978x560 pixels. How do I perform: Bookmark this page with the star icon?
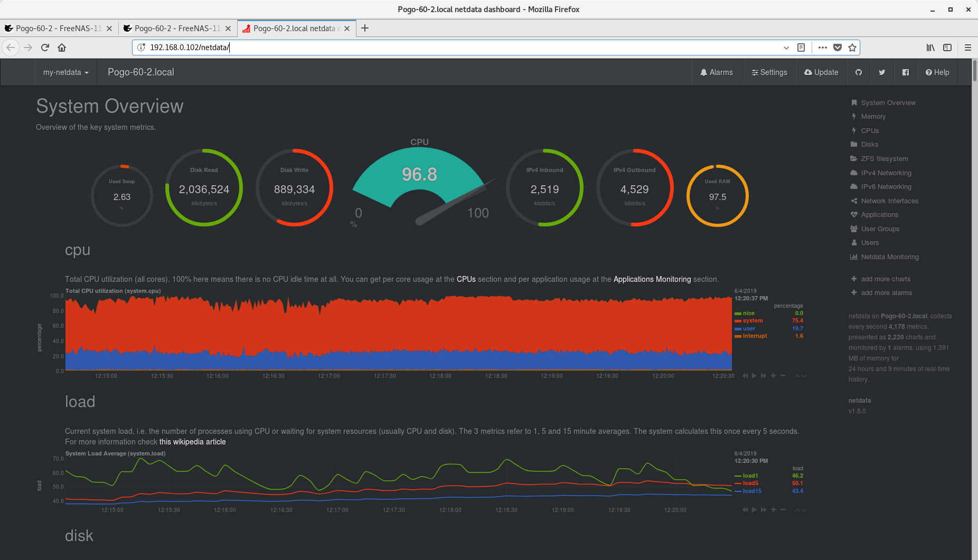tap(852, 48)
